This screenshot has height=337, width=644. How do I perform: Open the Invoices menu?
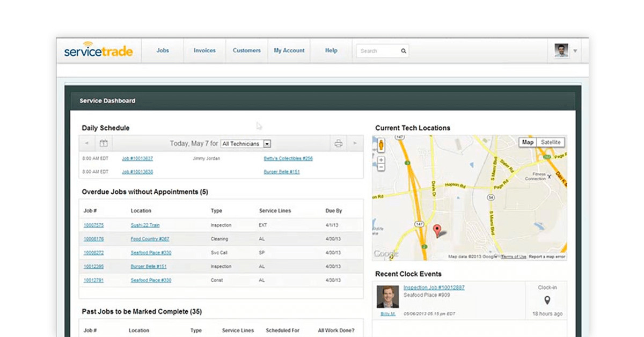(204, 50)
